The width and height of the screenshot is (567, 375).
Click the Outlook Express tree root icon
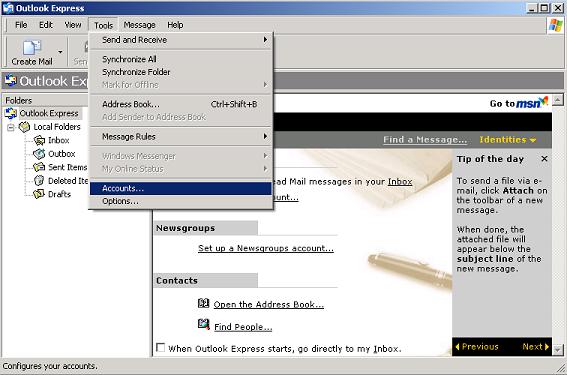coord(10,113)
